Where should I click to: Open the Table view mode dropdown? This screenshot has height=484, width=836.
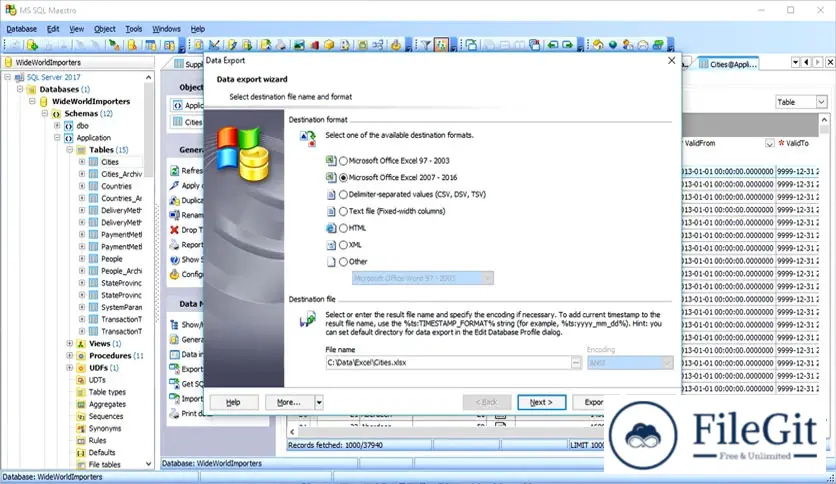(821, 102)
